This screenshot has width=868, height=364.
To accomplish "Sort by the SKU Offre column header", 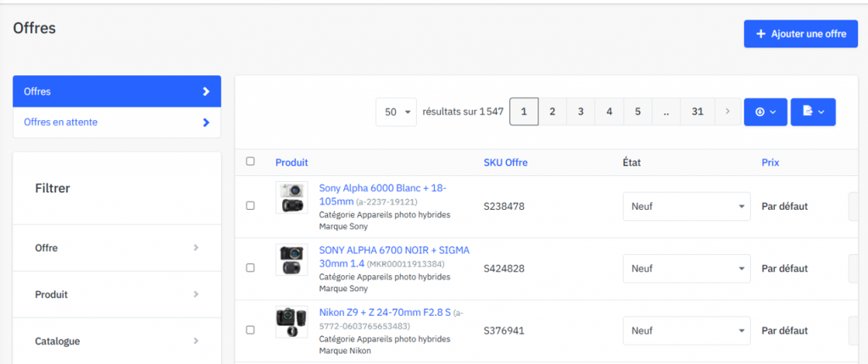I will coord(505,163).
